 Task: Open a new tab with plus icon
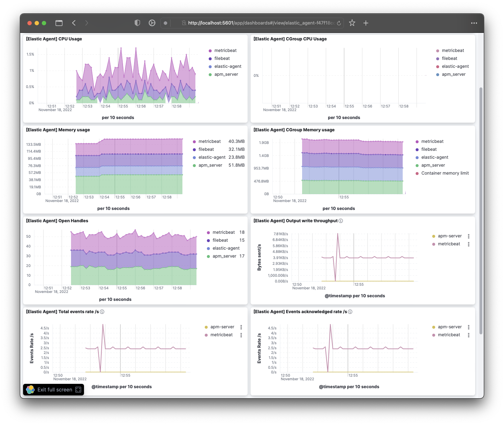pos(366,23)
